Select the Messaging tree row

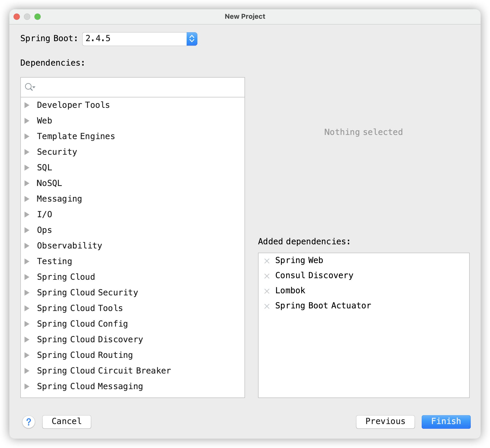point(133,199)
